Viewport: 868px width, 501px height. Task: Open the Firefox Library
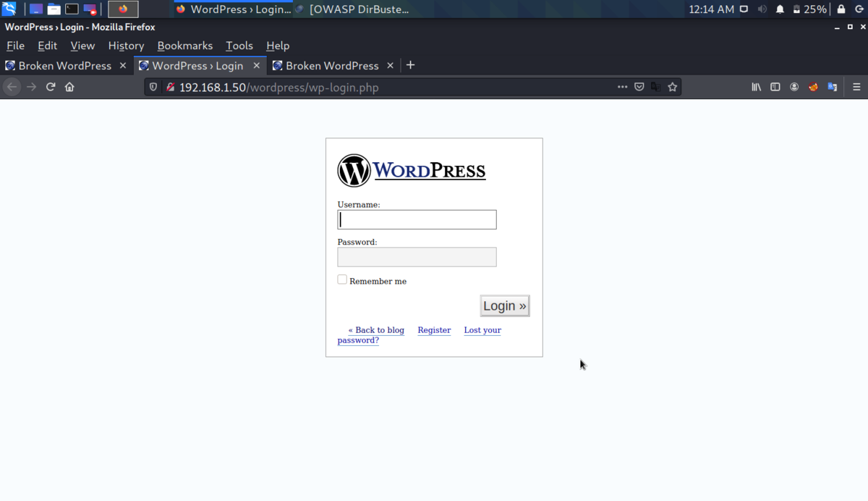757,87
